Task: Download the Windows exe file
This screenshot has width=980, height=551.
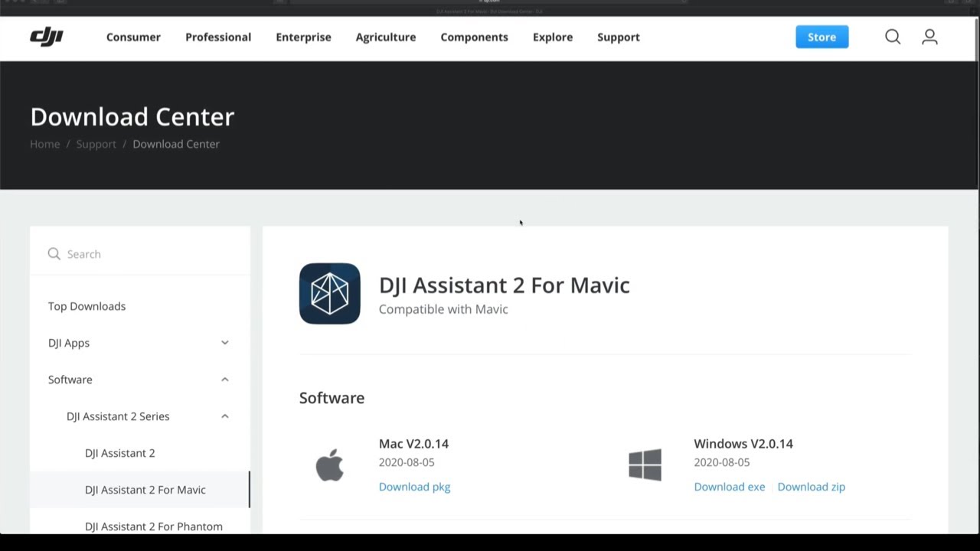Action: [730, 487]
